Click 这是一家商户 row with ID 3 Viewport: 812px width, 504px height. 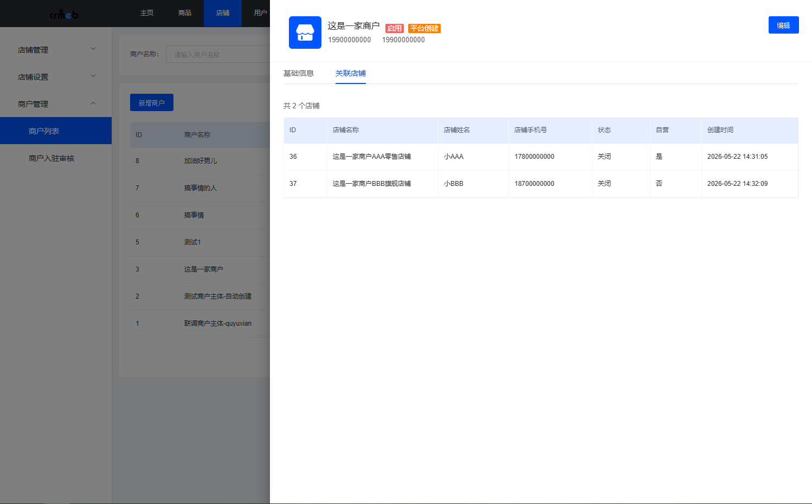203,269
